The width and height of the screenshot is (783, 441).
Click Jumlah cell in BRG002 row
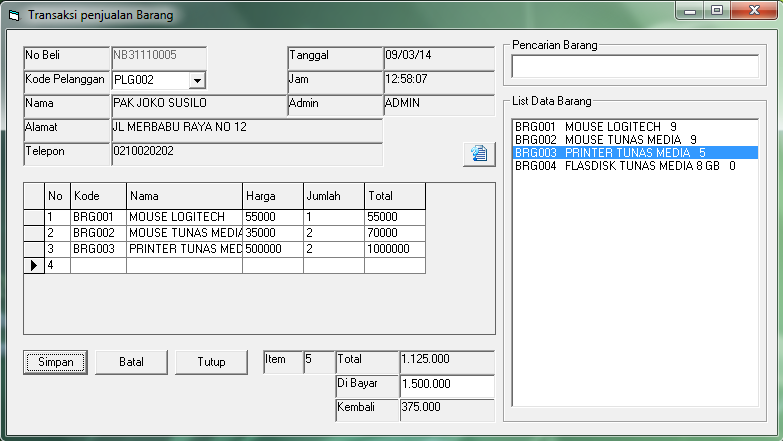pos(334,233)
